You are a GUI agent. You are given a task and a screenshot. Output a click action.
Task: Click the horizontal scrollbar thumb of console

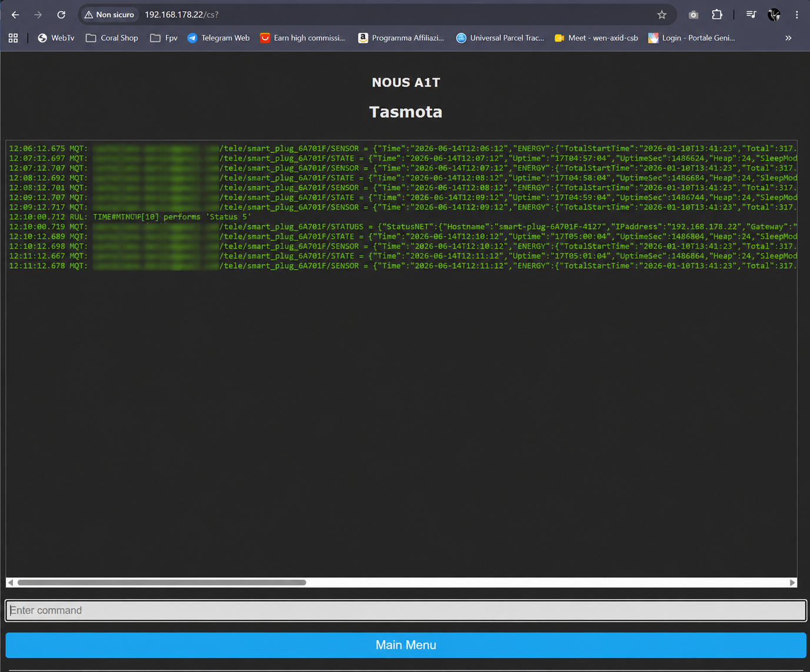point(162,583)
